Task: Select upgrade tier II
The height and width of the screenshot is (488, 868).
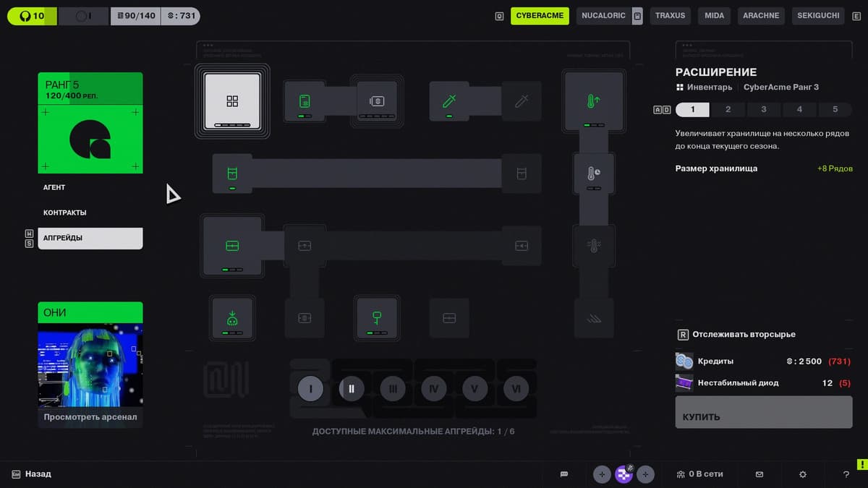Action: [x=352, y=389]
